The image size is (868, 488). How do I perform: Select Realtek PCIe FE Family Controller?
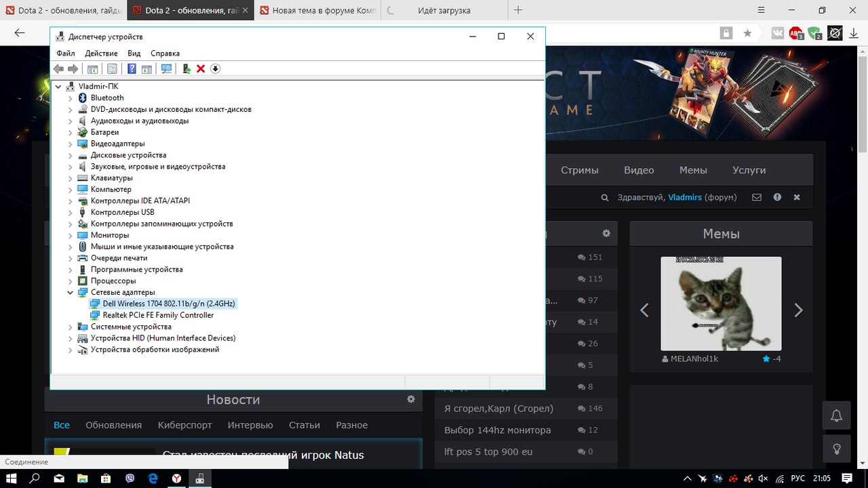pyautogui.click(x=158, y=315)
